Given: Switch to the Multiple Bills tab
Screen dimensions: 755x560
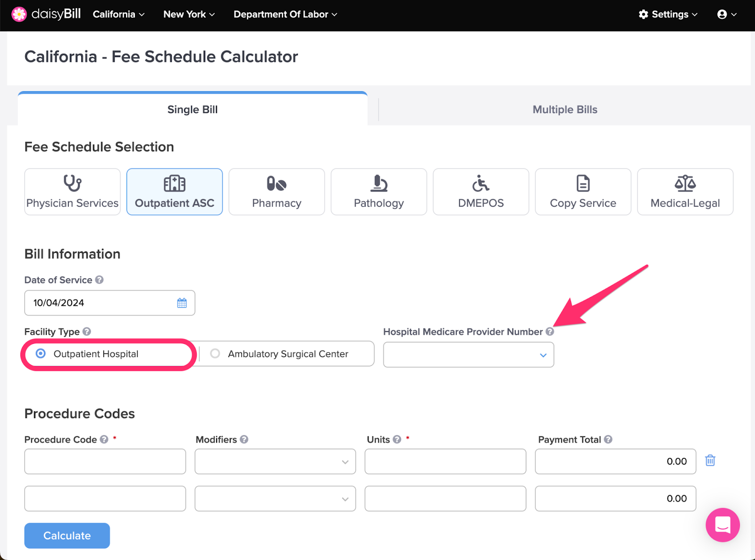Looking at the screenshot, I should click(x=565, y=109).
